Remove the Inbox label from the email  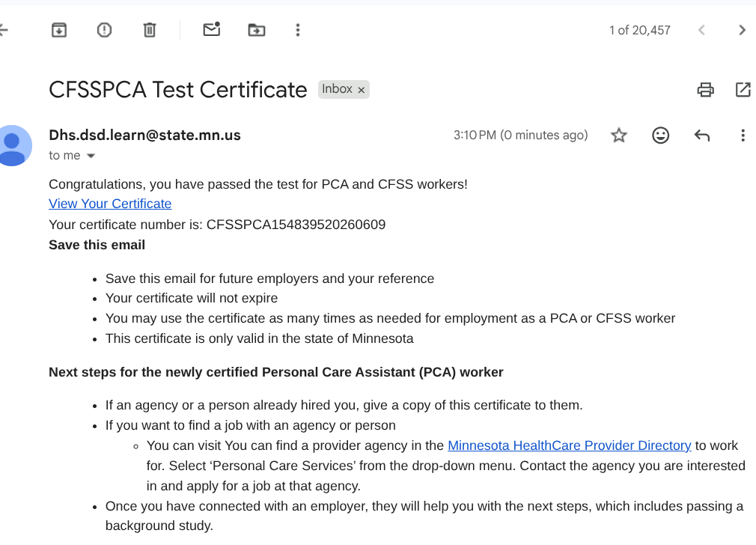361,90
